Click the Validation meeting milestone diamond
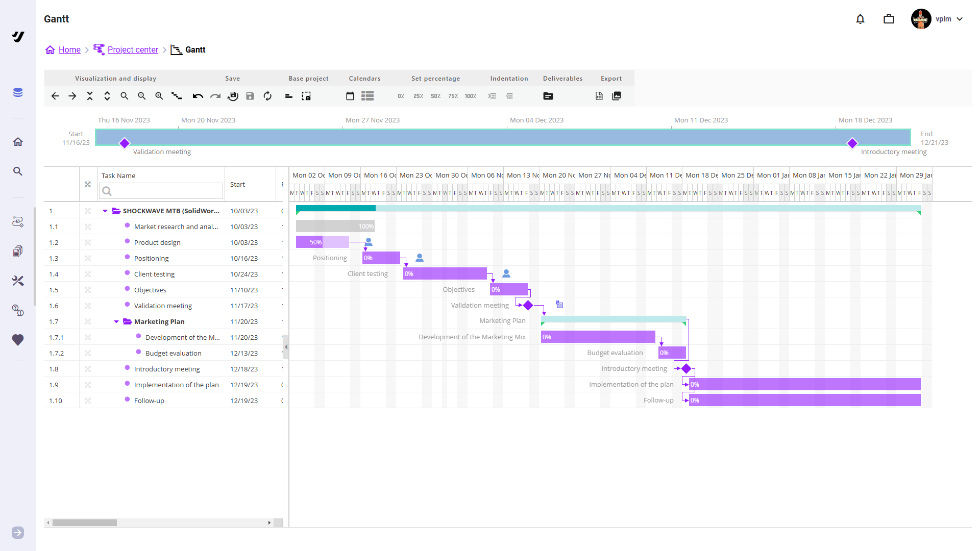Viewport: 980px width, 551px height. [x=528, y=305]
